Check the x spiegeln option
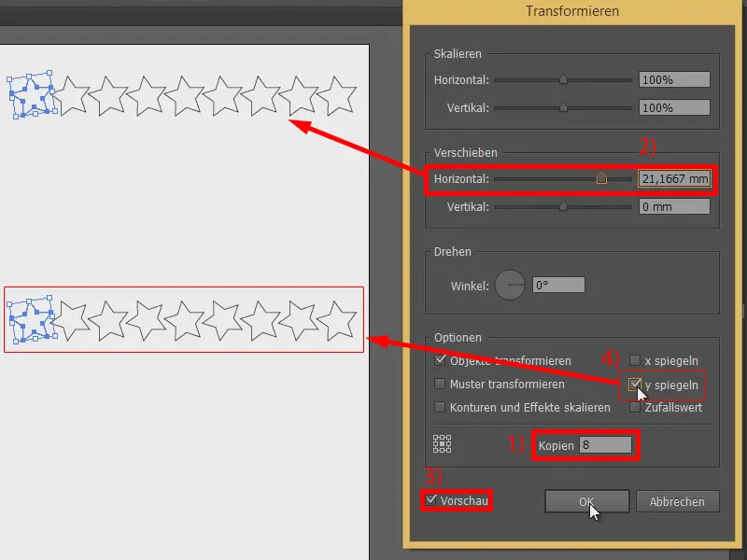747x560 pixels. coord(635,360)
